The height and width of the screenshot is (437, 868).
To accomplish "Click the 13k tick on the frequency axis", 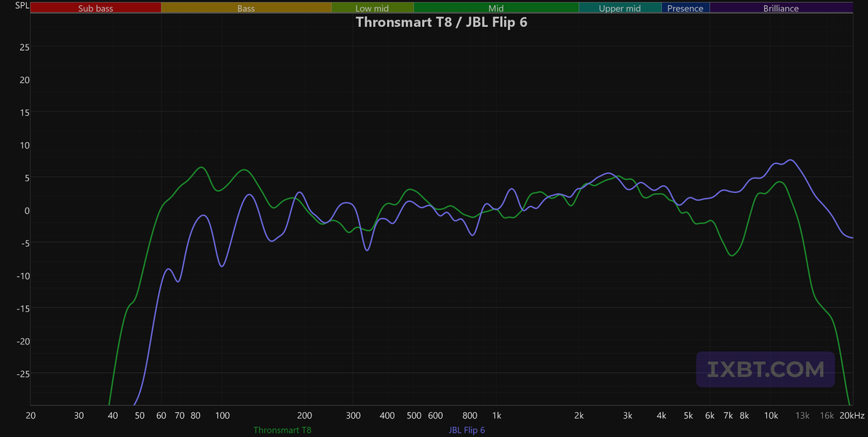I will point(803,415).
